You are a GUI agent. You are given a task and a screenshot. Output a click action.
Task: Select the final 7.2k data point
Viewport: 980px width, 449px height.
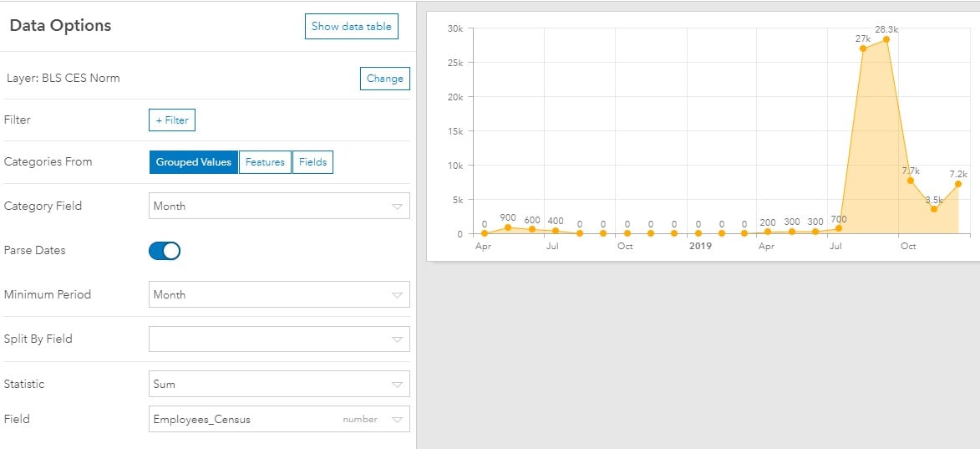tap(957, 184)
